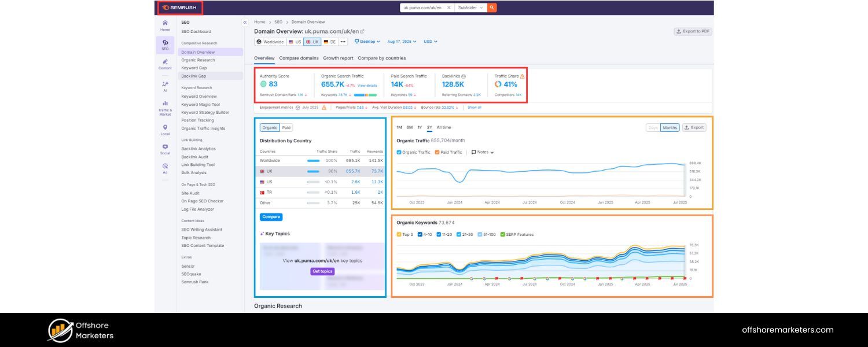868x347 pixels.
Task: Click the orange search magnifier icon
Action: point(491,8)
